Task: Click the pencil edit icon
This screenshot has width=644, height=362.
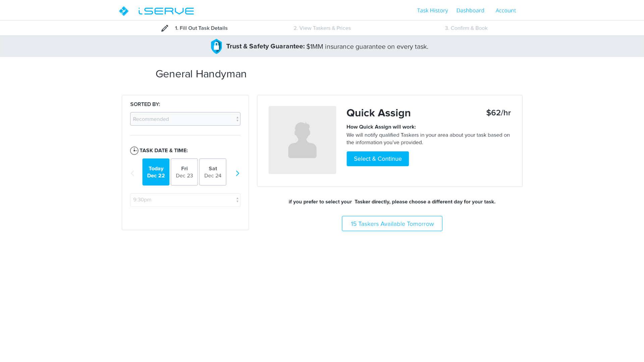Action: (x=165, y=28)
